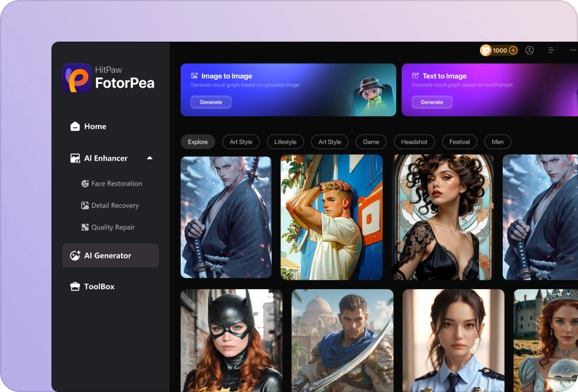Open the hamburger menu at top right
This screenshot has width=578, height=392.
(552, 50)
